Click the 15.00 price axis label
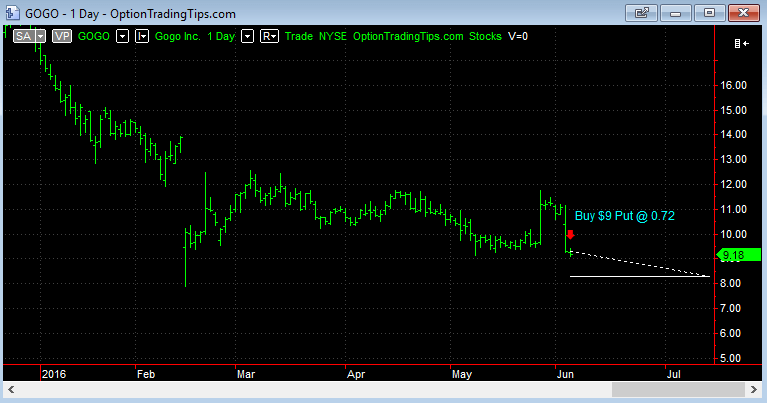The image size is (767, 403). [733, 110]
